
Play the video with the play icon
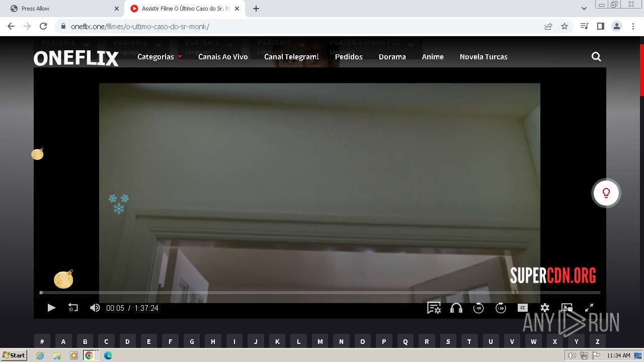[x=51, y=308]
